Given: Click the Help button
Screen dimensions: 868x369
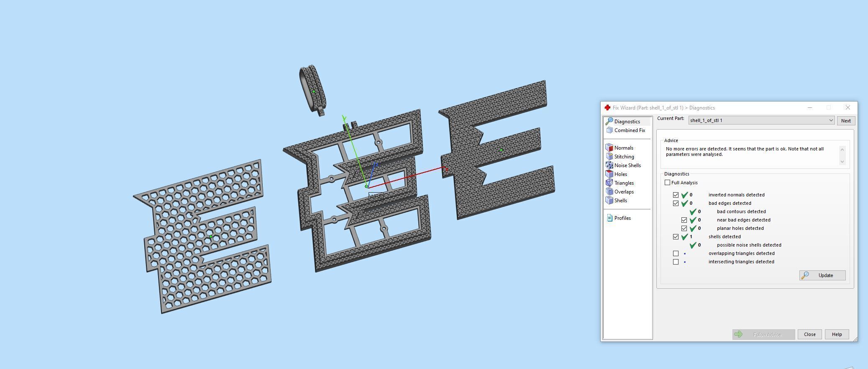Looking at the screenshot, I should pos(837,334).
